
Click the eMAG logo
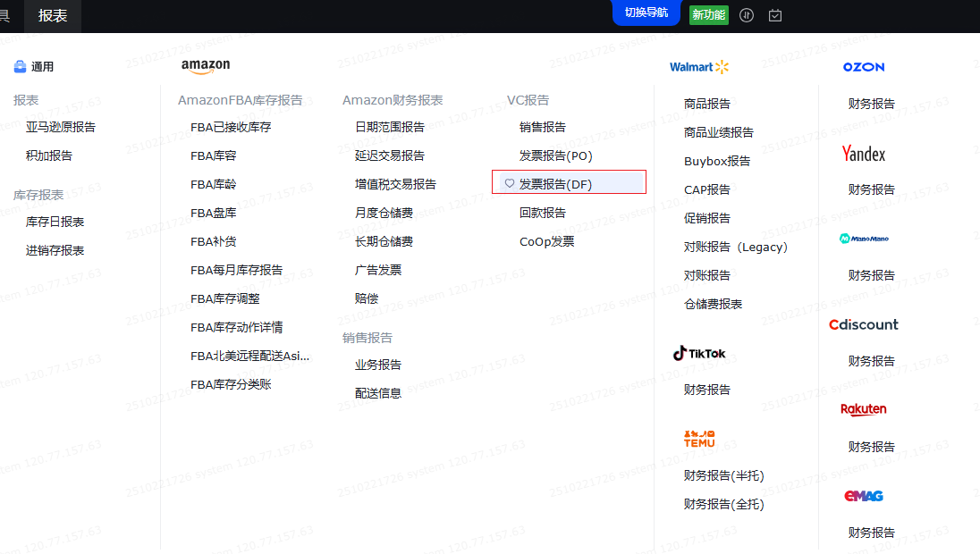864,496
